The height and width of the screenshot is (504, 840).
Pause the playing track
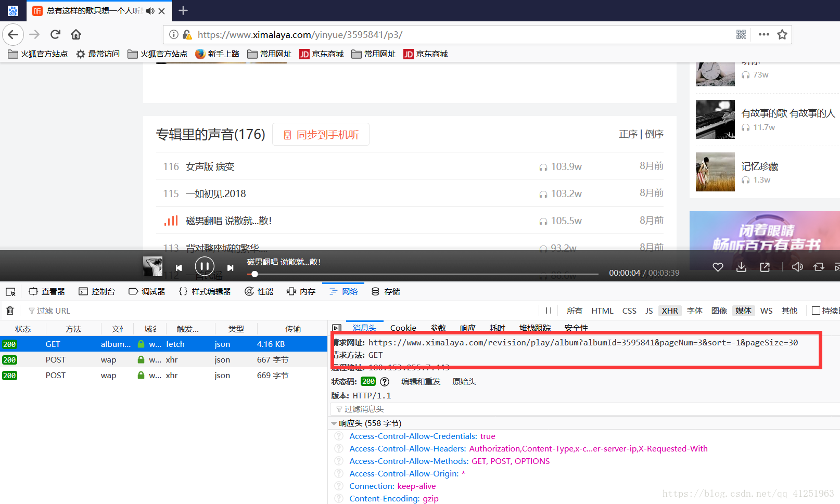click(205, 267)
